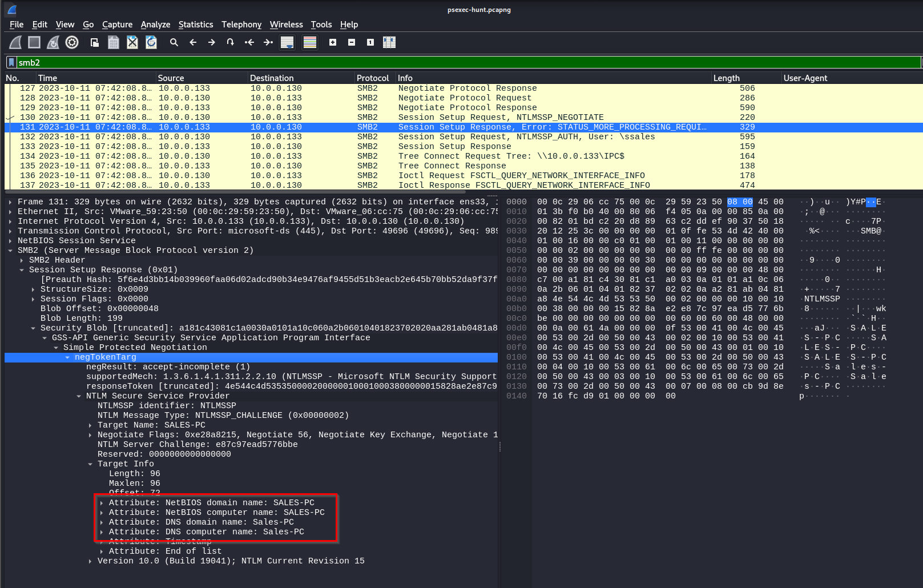
Task: Click the stop capture square icon
Action: coord(34,42)
